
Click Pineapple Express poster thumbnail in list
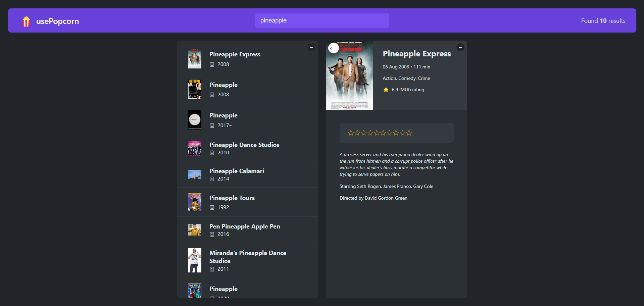tap(195, 59)
